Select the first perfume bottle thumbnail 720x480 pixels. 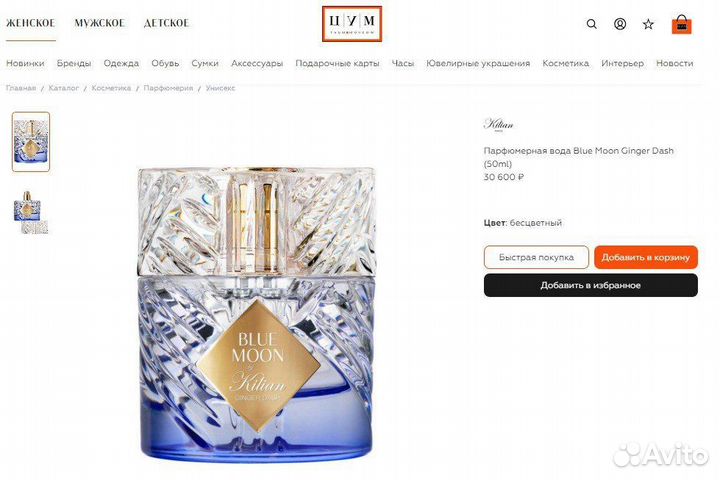[x=31, y=142]
